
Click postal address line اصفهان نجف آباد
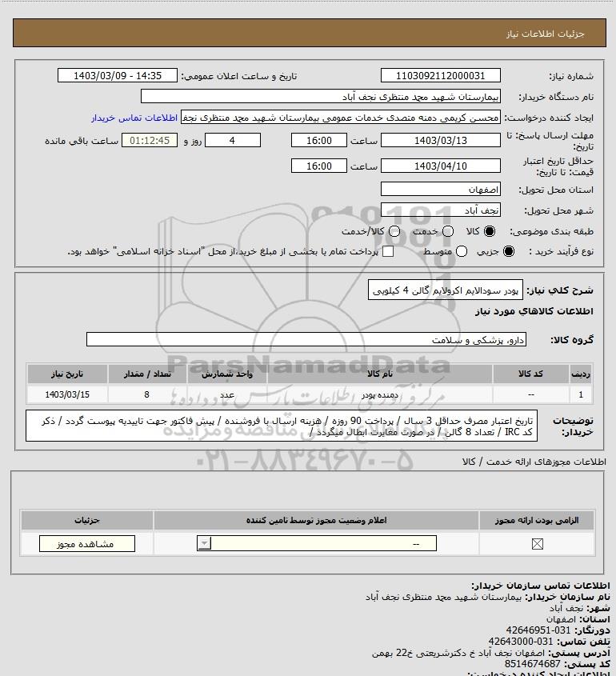pyautogui.click(x=460, y=653)
